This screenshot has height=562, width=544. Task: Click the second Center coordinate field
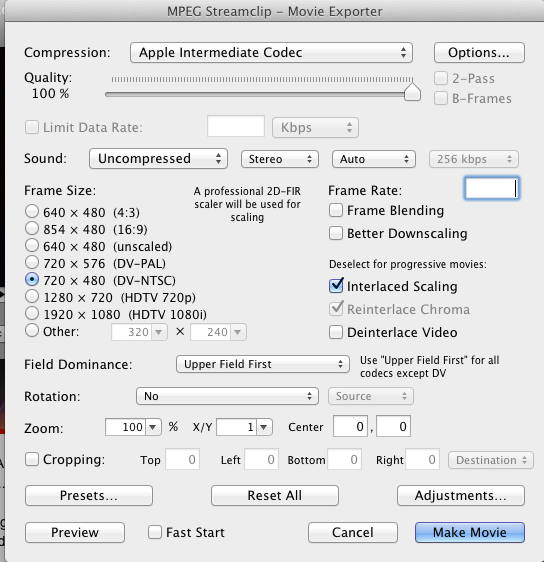pyautogui.click(x=393, y=426)
